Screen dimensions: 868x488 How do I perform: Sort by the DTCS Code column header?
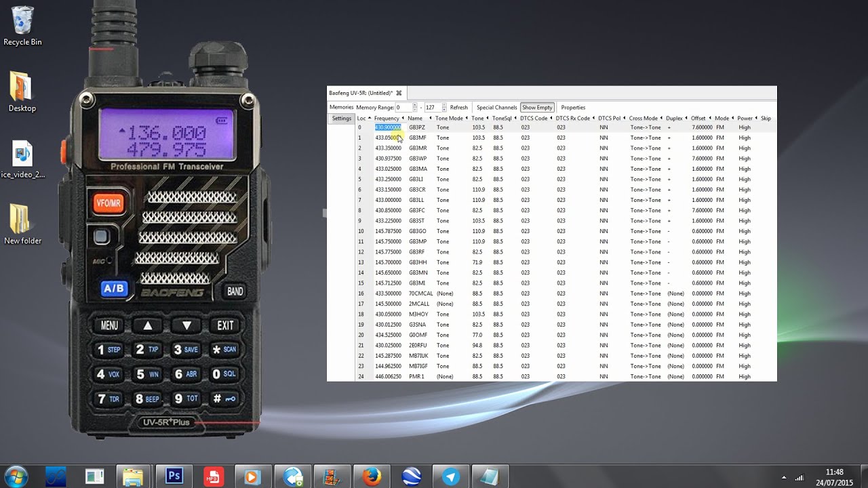click(536, 119)
